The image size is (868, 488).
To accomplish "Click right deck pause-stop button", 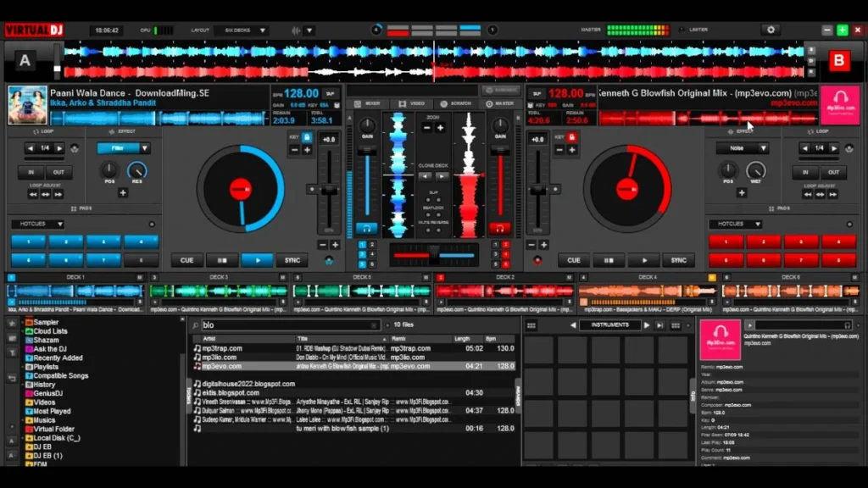I will click(x=609, y=260).
